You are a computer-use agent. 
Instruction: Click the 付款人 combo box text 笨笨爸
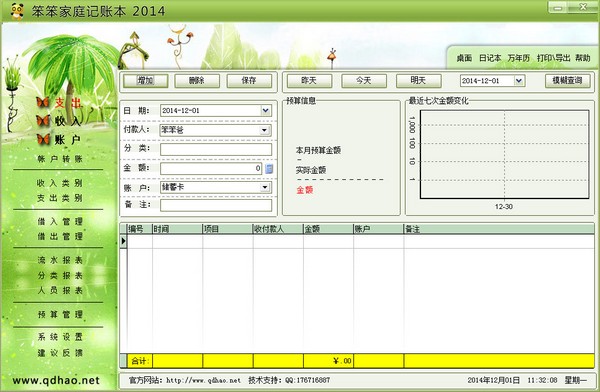tap(172, 130)
